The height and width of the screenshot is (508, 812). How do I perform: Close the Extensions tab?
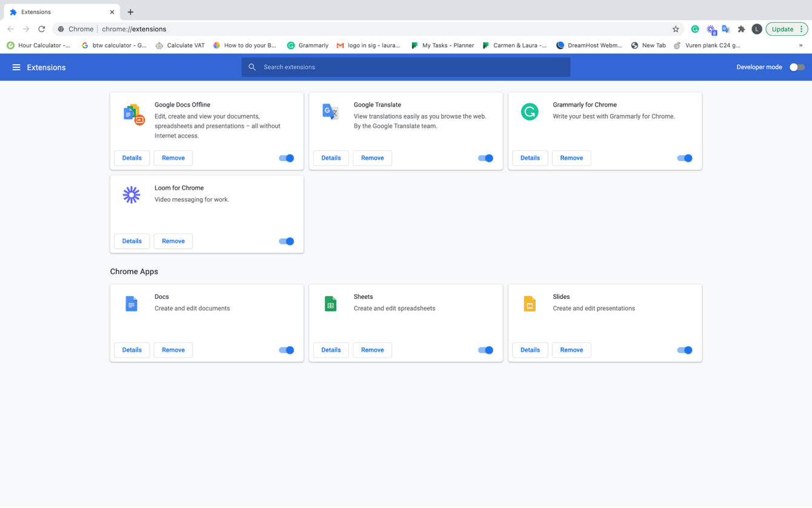click(x=112, y=12)
